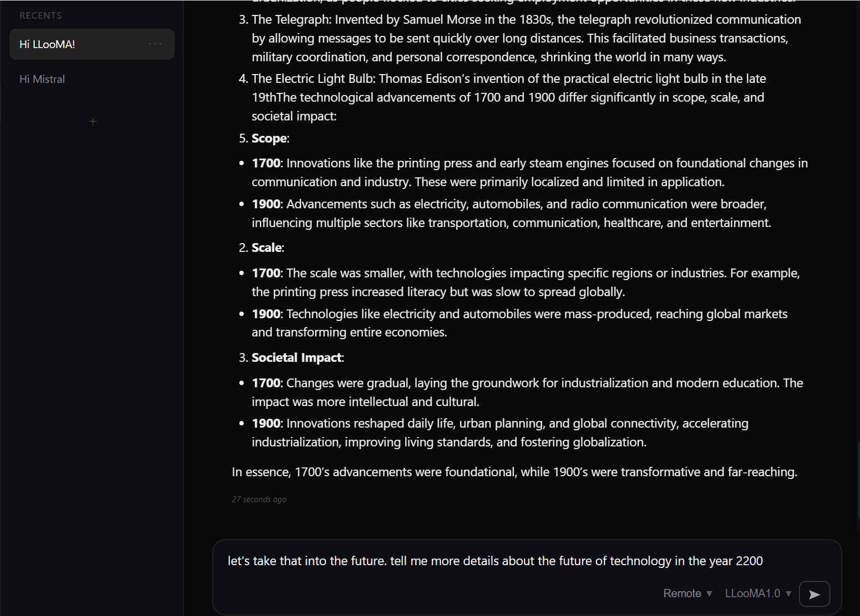This screenshot has width=860, height=616.
Task: Click the bold Societal Impact heading
Action: [x=297, y=357]
